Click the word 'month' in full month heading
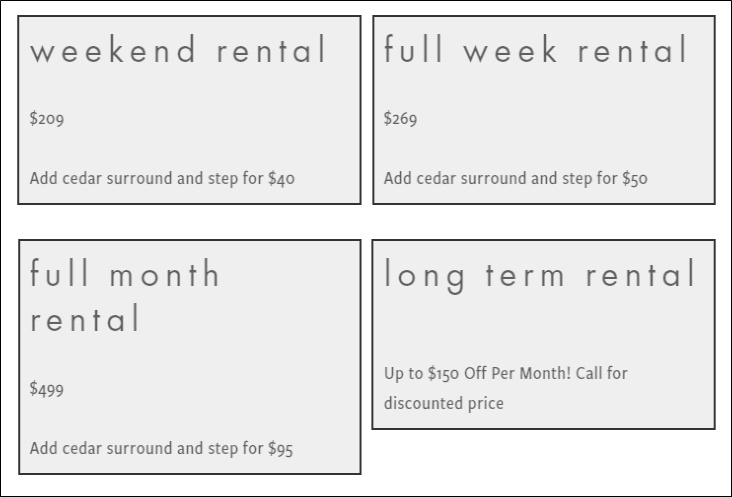The width and height of the screenshot is (732, 497). (x=166, y=275)
